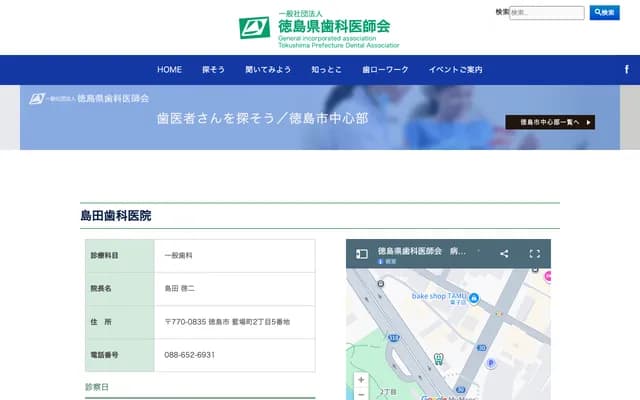Viewport: 640px width, 400px height.
Task: Open the 歯ローワーク menu item
Action: [385, 70]
